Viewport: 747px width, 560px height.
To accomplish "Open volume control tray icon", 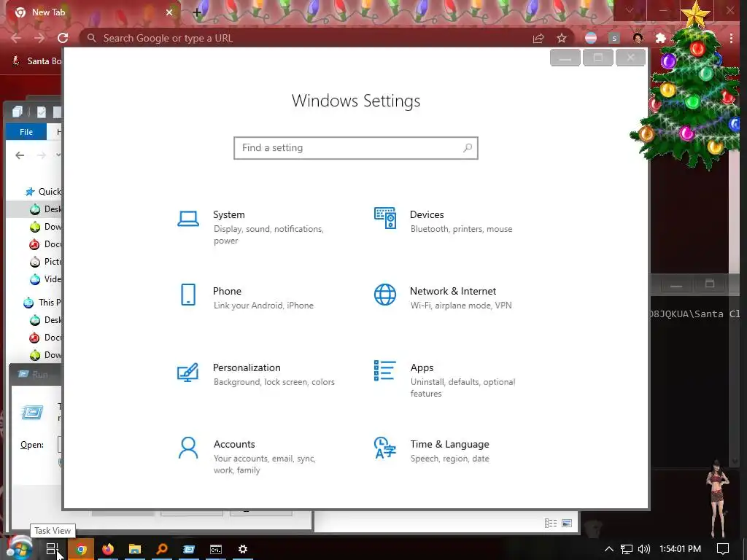I will [x=644, y=549].
